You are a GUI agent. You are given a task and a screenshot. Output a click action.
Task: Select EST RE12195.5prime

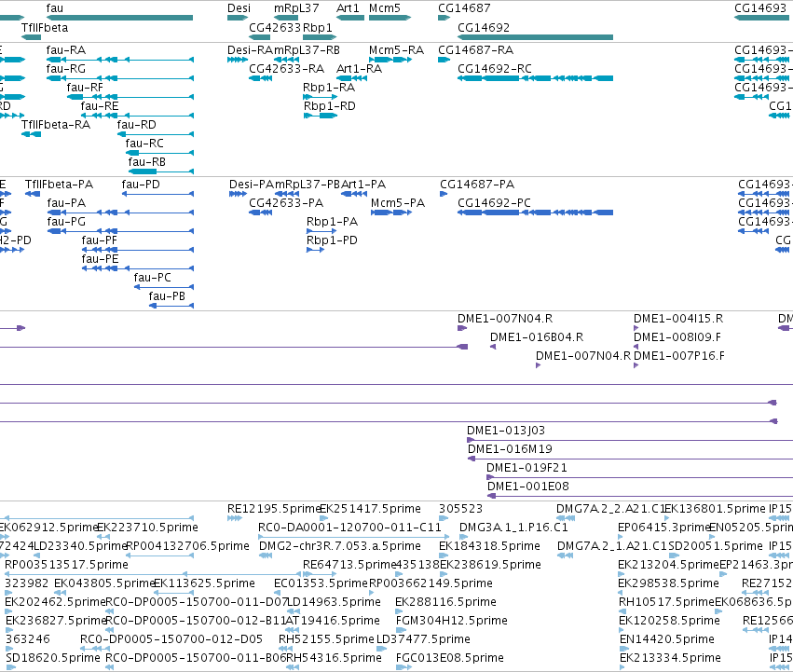tap(275, 508)
